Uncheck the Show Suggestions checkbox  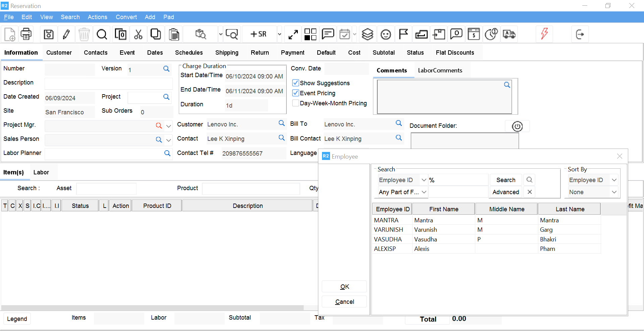pyautogui.click(x=296, y=83)
